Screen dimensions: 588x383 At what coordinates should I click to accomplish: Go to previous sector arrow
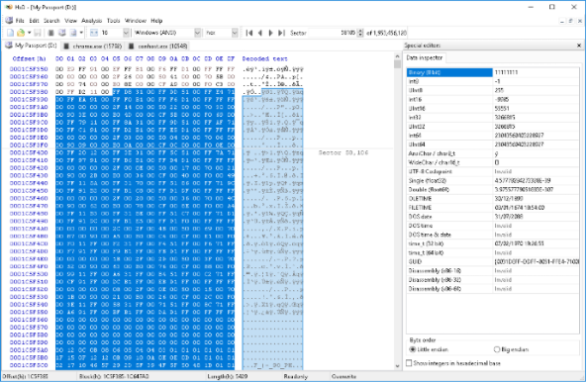point(260,33)
